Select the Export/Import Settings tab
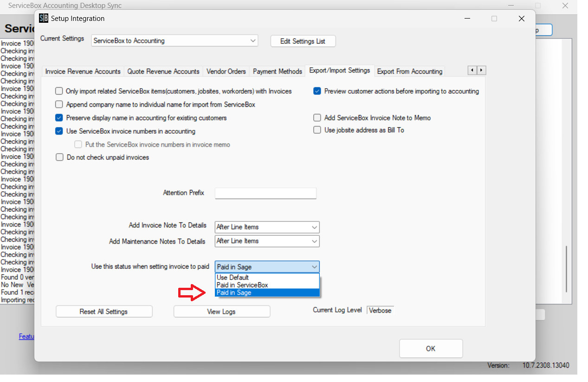This screenshot has height=382, width=588. coord(340,71)
